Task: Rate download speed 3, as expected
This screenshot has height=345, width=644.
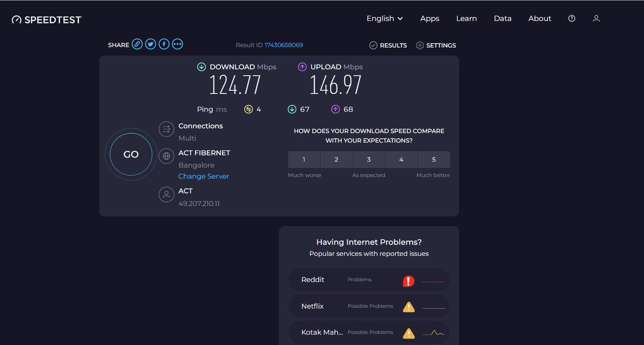Action: [x=369, y=160]
